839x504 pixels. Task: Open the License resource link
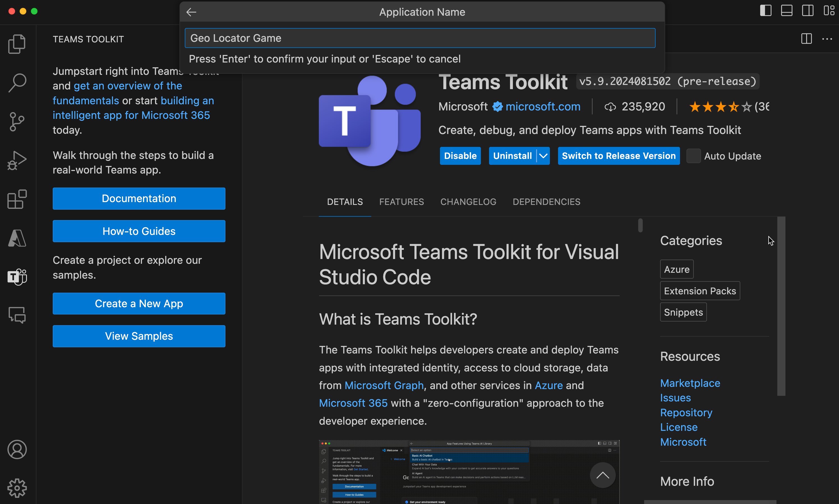pyautogui.click(x=679, y=427)
